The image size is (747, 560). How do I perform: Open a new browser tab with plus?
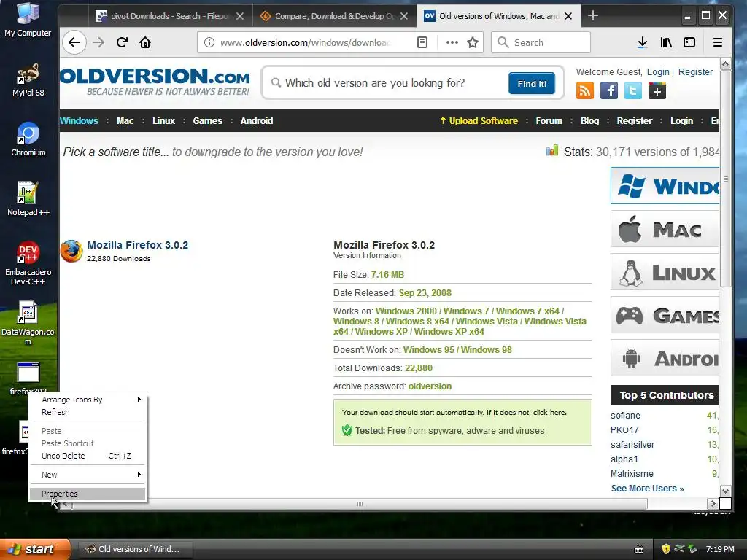click(592, 16)
